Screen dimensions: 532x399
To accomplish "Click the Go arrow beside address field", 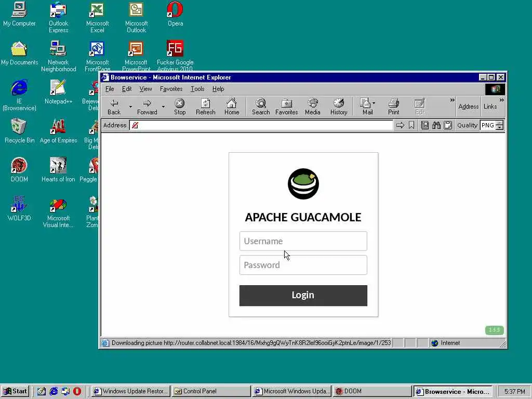I will pyautogui.click(x=400, y=125).
